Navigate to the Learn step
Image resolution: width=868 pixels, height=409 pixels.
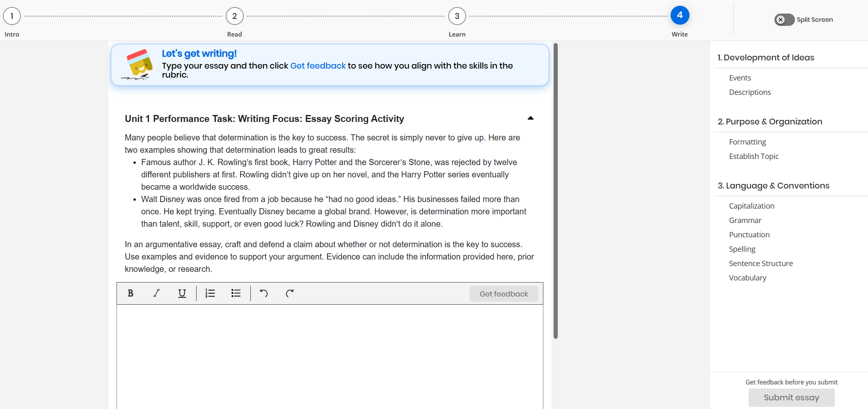click(457, 16)
